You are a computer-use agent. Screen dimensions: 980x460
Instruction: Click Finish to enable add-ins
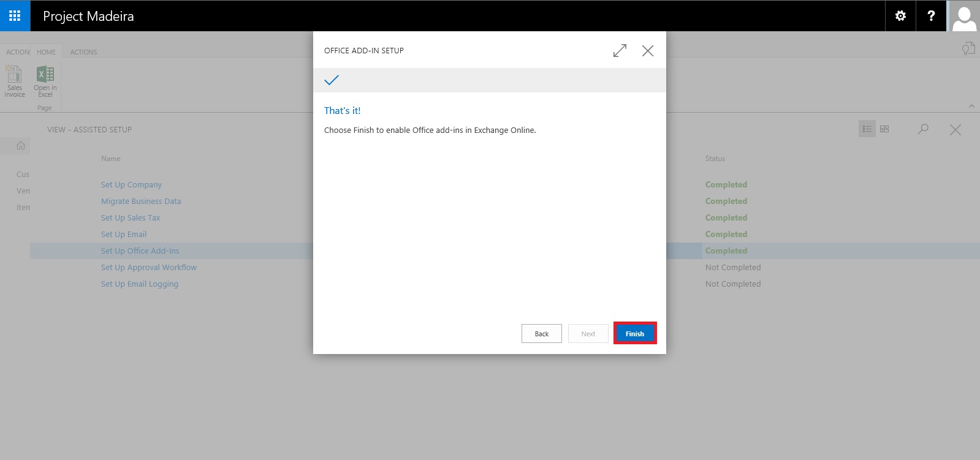click(x=635, y=334)
